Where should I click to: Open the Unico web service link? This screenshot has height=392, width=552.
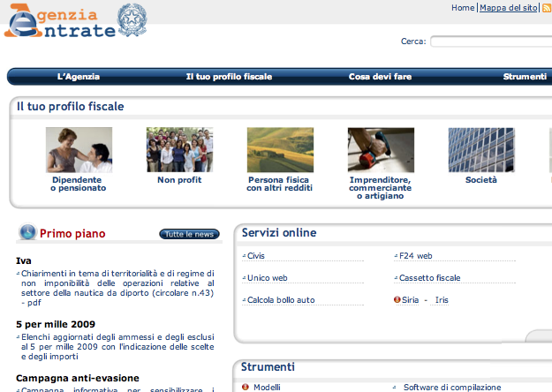coord(268,277)
